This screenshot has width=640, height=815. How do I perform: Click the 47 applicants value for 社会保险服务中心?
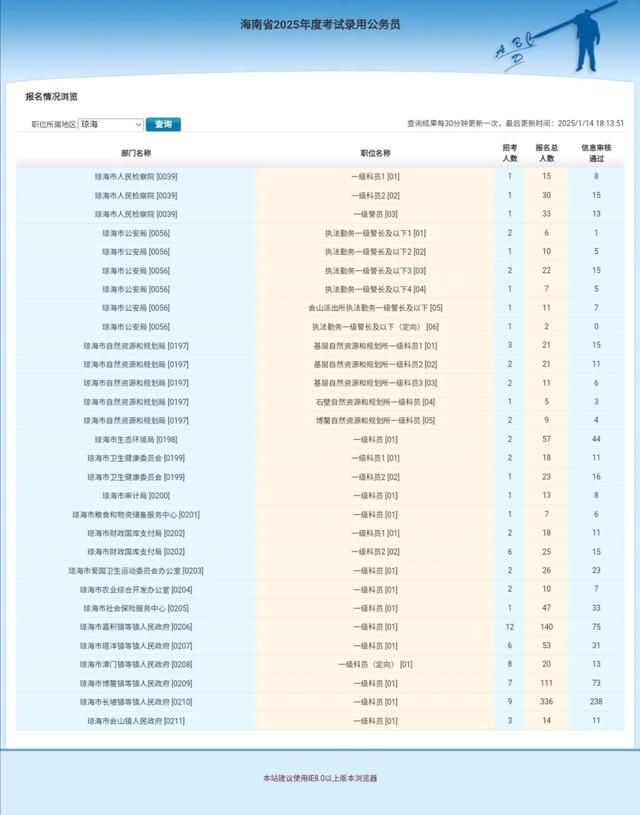546,608
